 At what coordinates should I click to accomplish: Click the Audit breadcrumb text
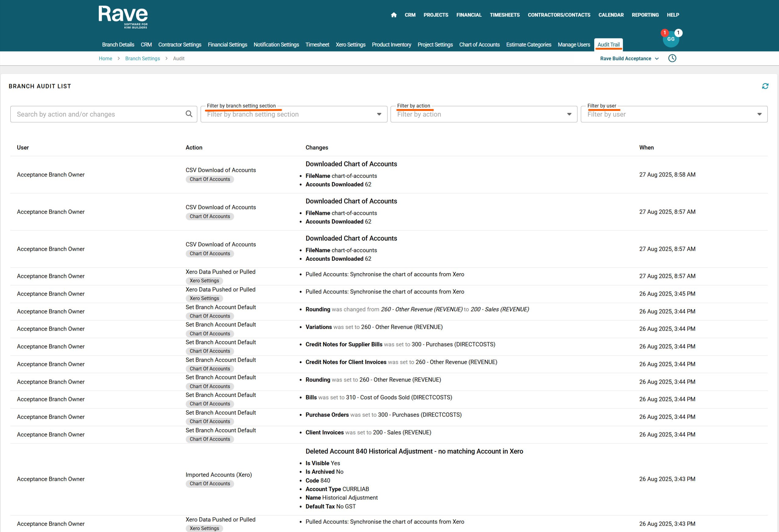(x=178, y=58)
